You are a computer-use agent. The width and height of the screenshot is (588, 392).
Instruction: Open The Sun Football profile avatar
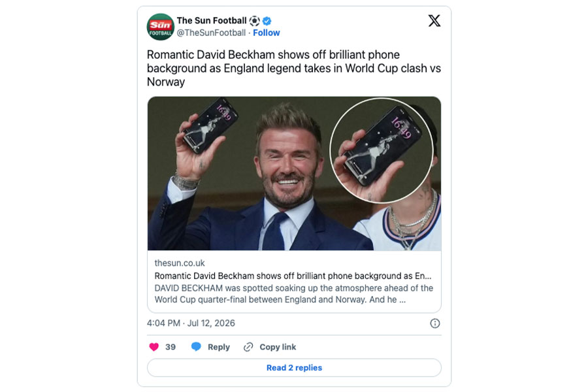click(x=160, y=27)
